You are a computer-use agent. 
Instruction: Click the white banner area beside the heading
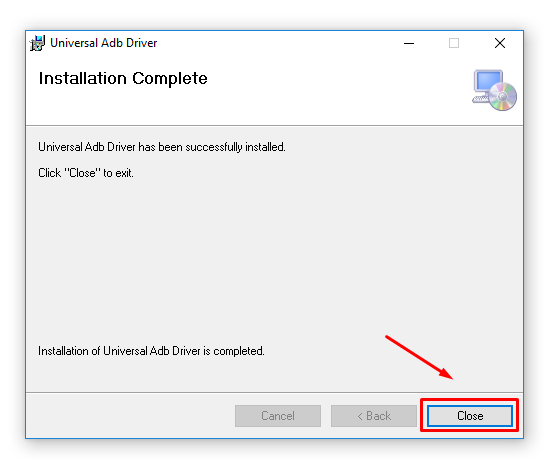tap(334, 90)
